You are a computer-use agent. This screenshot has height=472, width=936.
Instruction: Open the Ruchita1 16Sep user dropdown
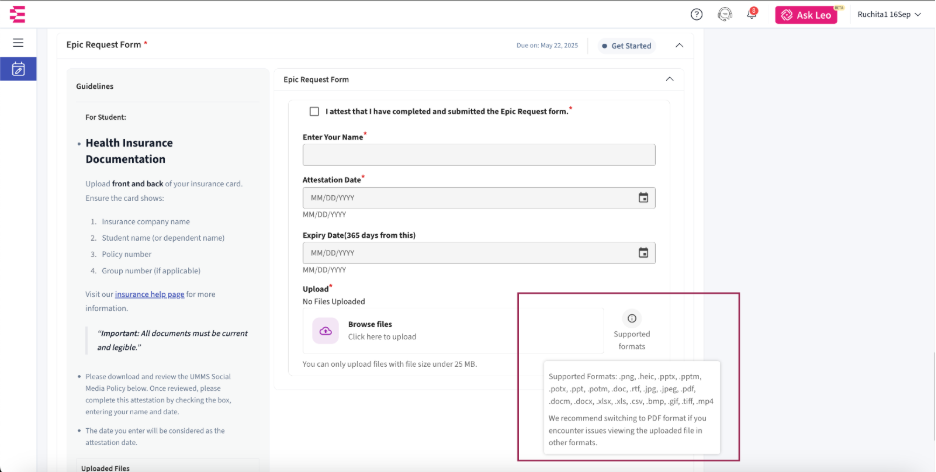point(889,14)
